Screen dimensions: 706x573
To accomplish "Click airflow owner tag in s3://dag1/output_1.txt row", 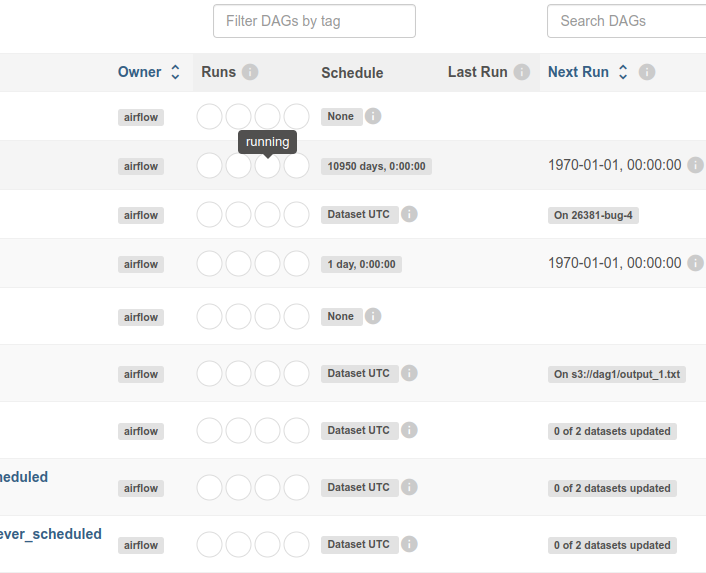I will pyautogui.click(x=141, y=374).
